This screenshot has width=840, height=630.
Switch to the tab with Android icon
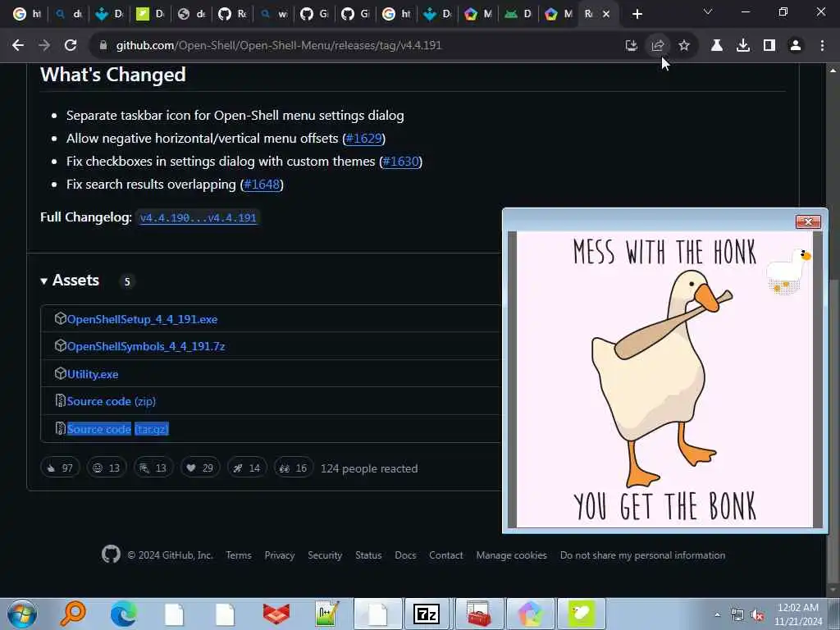(518, 14)
